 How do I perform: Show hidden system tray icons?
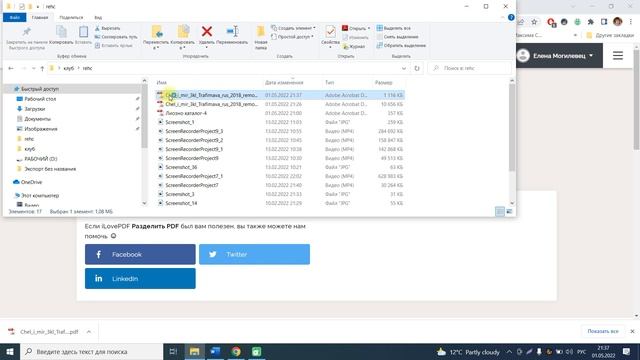click(509, 351)
